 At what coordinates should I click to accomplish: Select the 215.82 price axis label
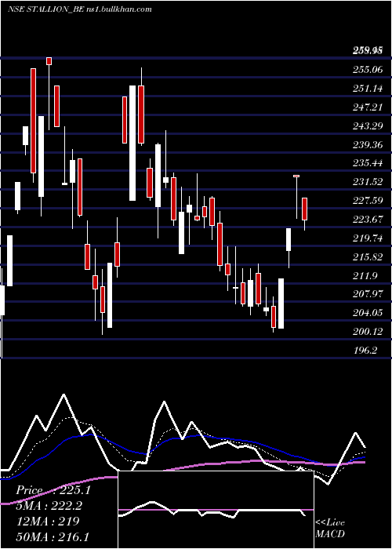[368, 257]
